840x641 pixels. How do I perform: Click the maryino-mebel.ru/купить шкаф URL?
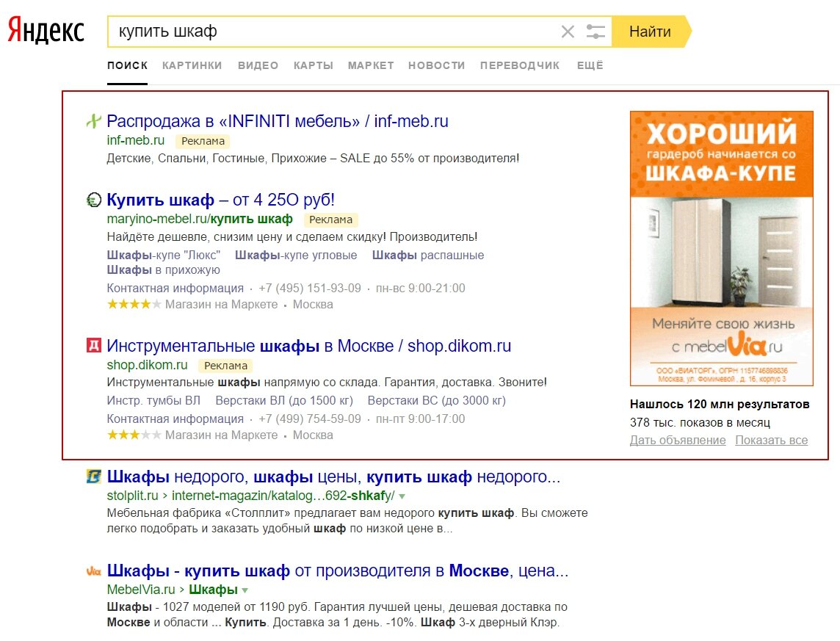(x=200, y=219)
